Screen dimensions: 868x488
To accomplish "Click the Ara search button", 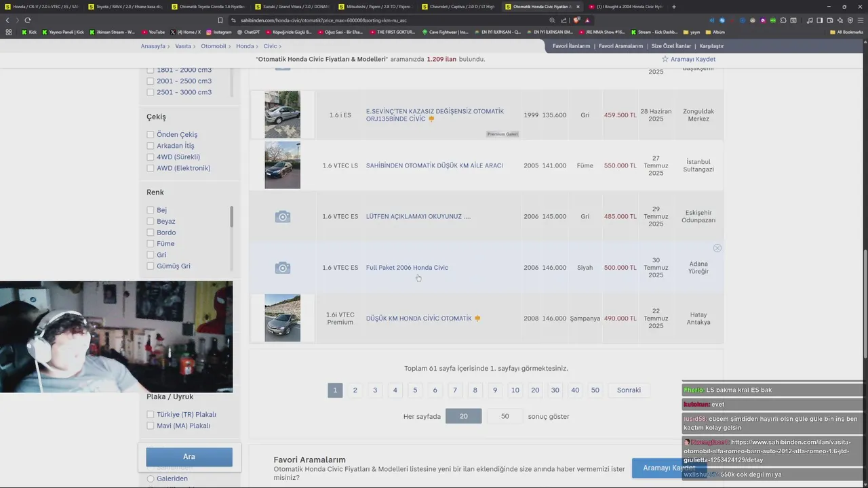I will 189,457.
